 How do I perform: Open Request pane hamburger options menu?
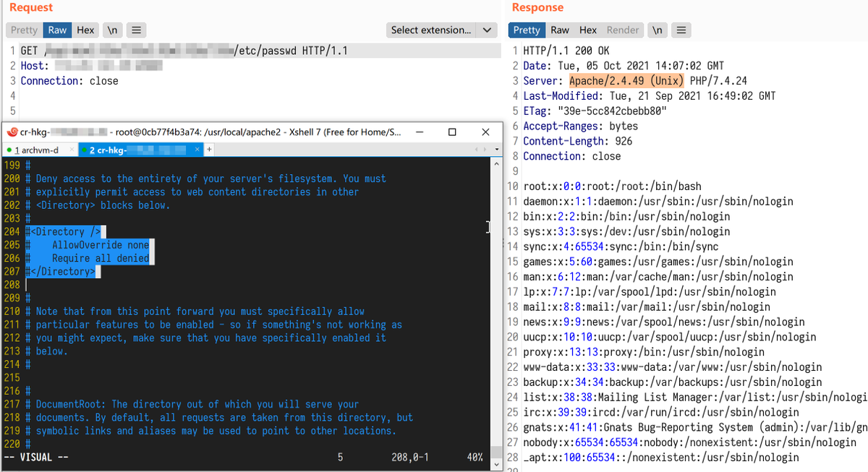coord(136,30)
